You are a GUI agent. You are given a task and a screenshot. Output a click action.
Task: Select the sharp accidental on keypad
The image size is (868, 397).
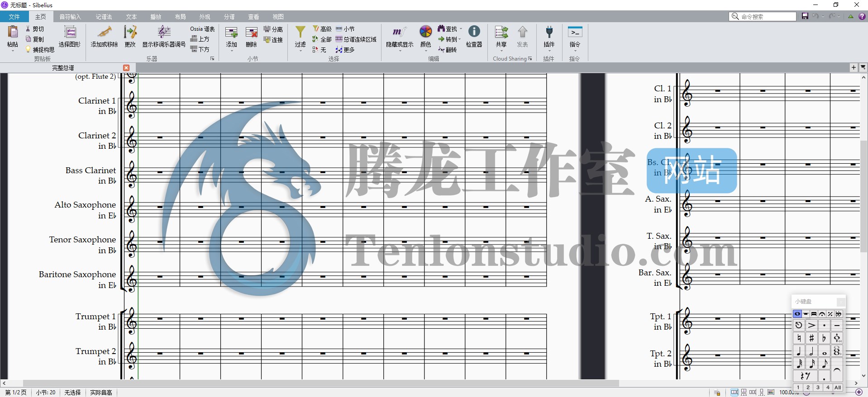811,338
